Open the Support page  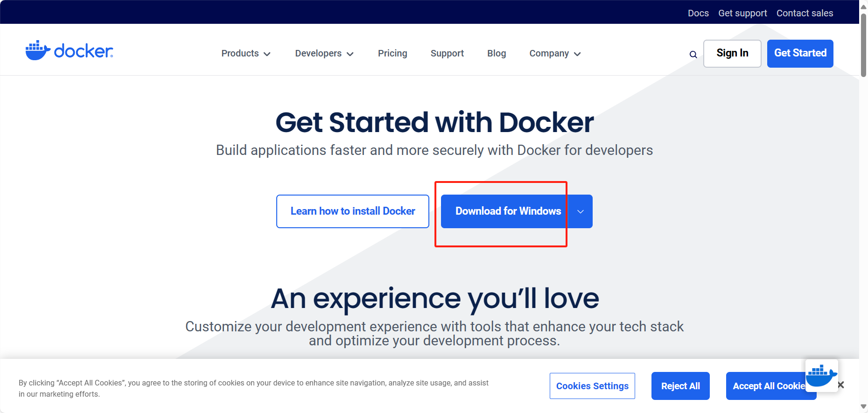click(447, 54)
